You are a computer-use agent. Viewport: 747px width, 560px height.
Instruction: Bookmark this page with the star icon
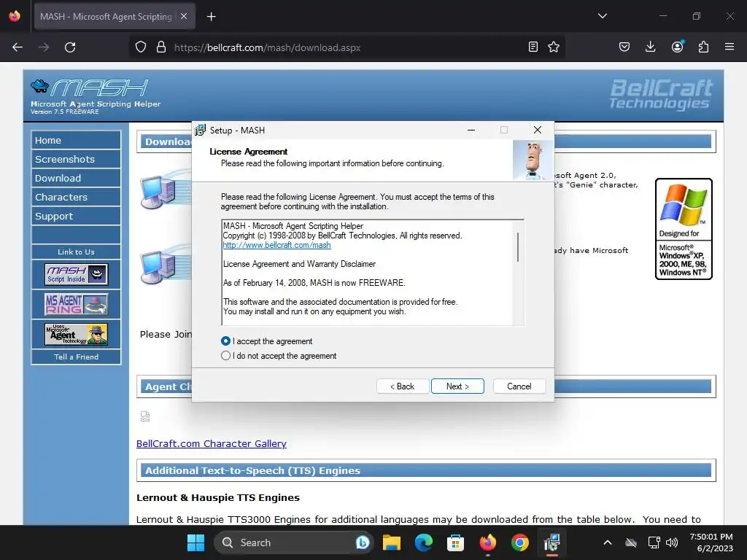coord(554,47)
